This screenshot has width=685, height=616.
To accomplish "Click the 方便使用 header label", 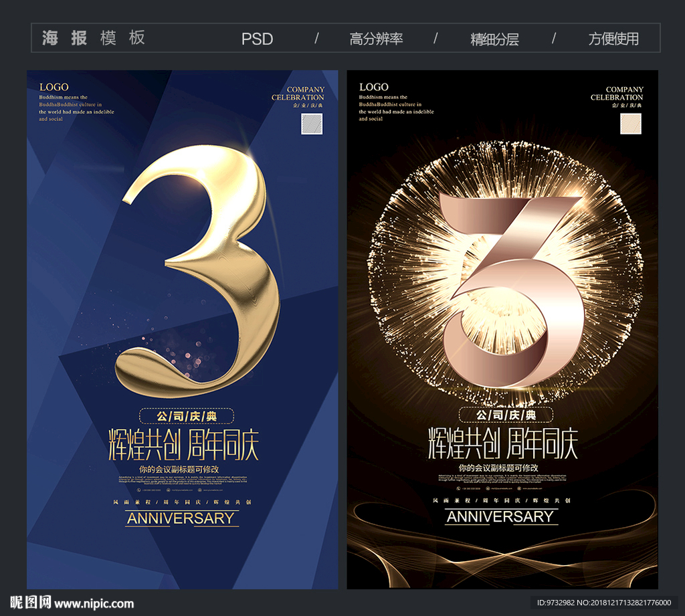I will (613, 39).
